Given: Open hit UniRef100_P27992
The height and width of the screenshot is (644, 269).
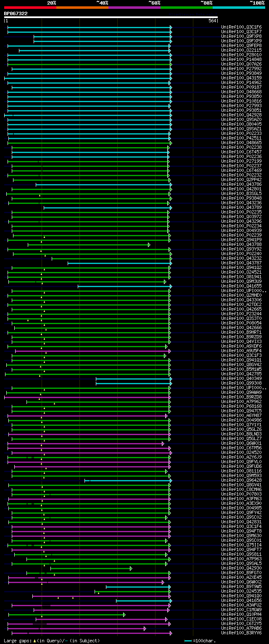Looking at the screenshot, I should [241, 69].
